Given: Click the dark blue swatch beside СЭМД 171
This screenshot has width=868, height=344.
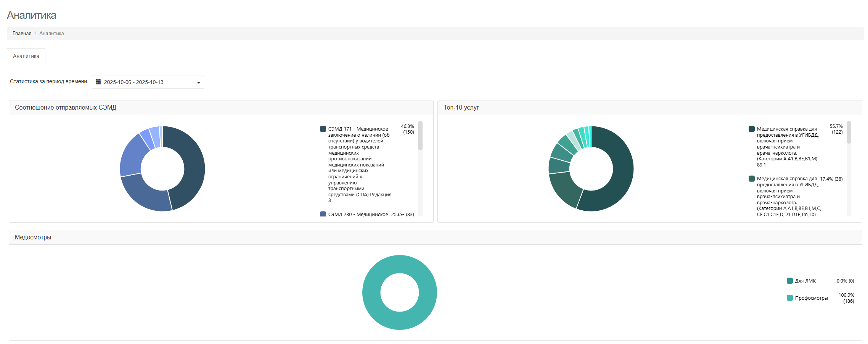Looking at the screenshot, I should click(x=323, y=129).
